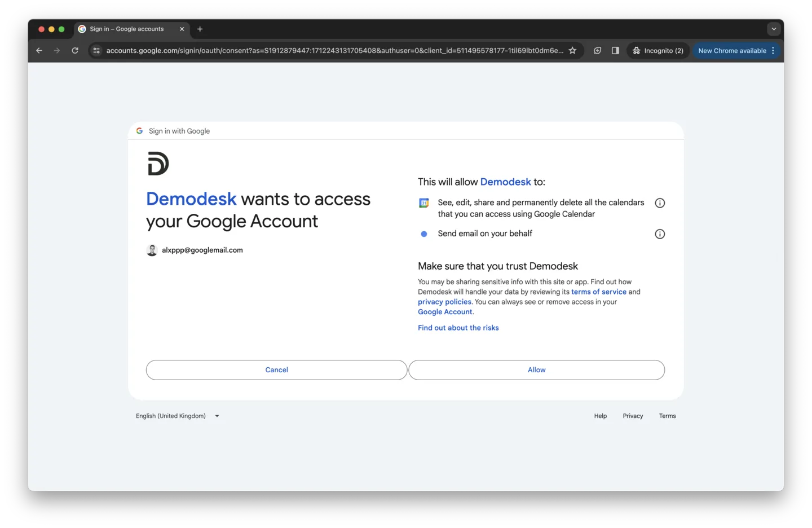Open the English (United Kingdom) language dropdown
The width and height of the screenshot is (812, 528).
178,416
